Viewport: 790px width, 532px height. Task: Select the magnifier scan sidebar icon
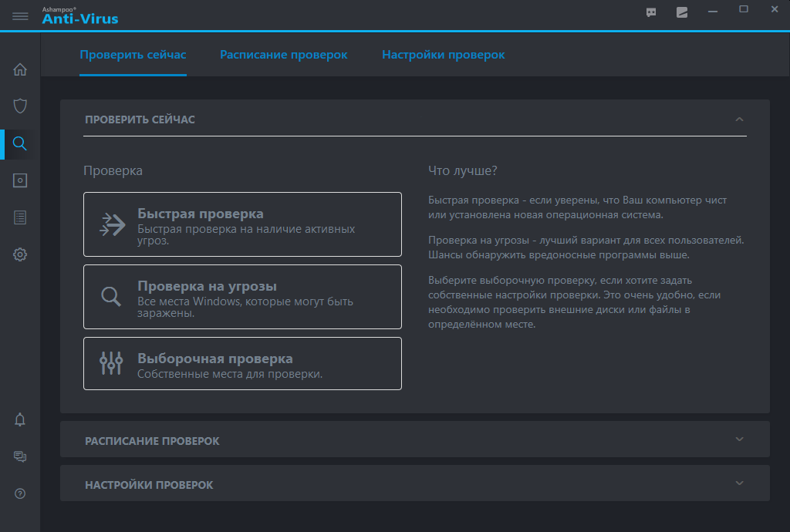point(20,143)
